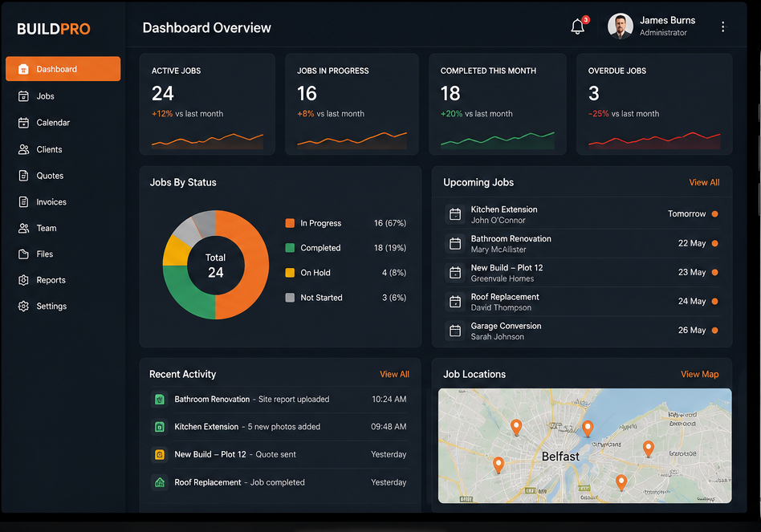Image resolution: width=761 pixels, height=532 pixels.
Task: Click the Dashboard sidebar icon
Action: click(23, 69)
